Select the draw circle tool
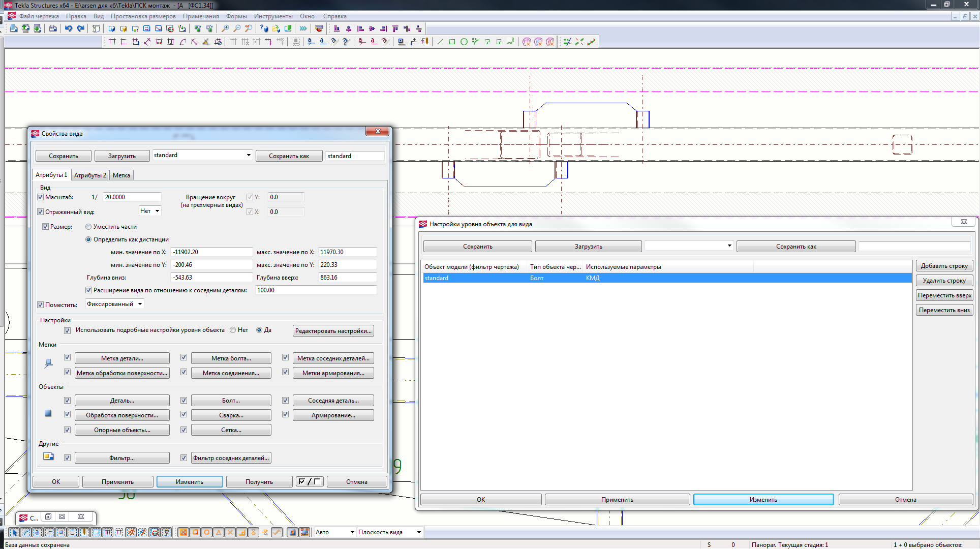This screenshot has height=549, width=980. 464,42
